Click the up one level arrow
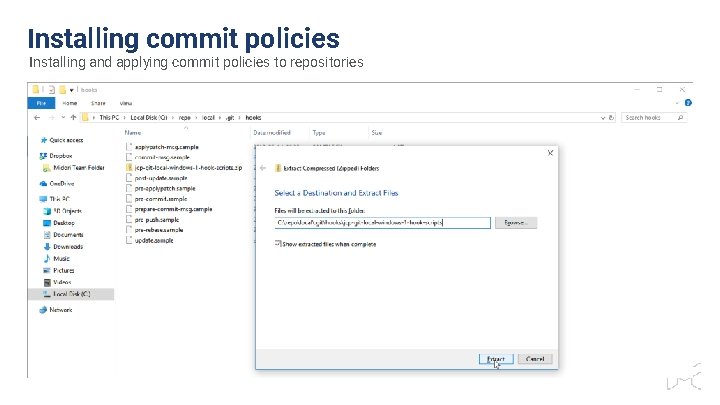The image size is (720, 405). pos(73,118)
